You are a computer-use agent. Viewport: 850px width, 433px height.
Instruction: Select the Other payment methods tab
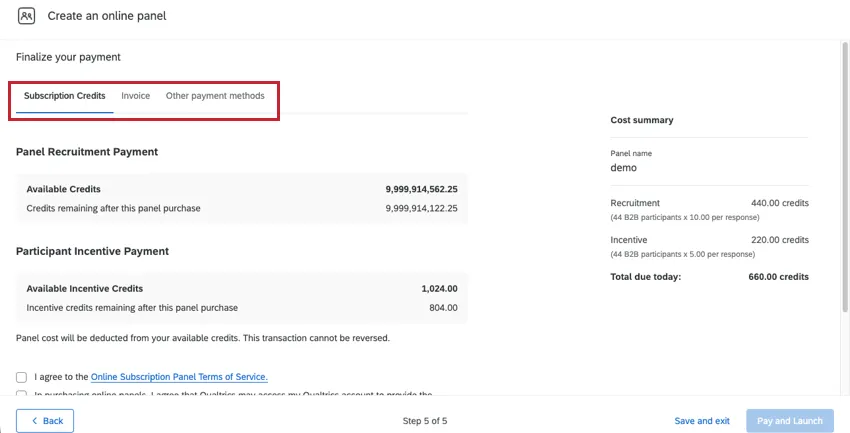pos(215,96)
